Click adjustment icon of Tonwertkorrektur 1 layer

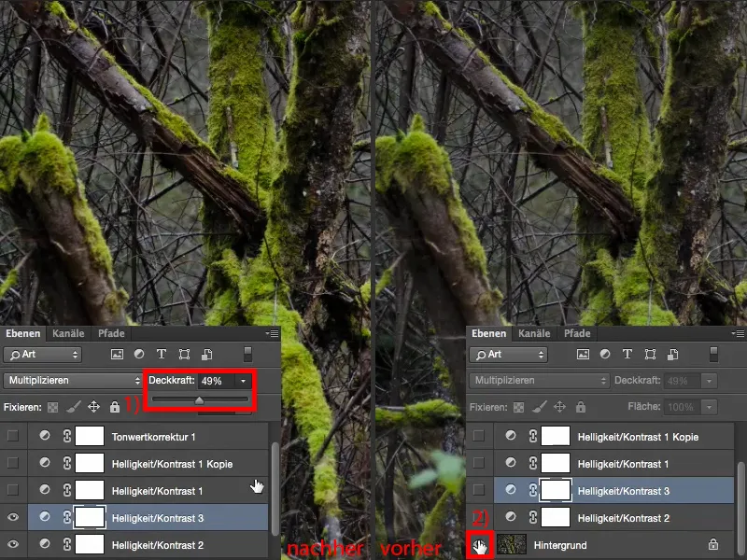(45, 435)
